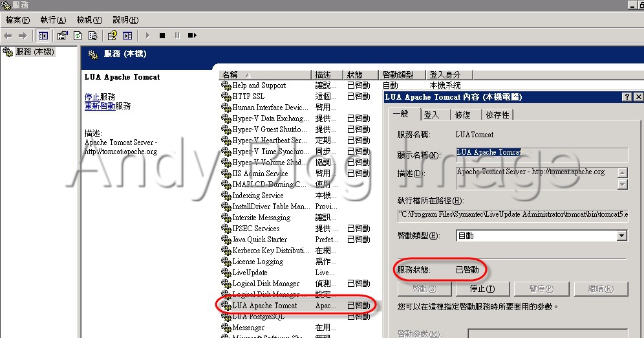The image size is (644, 338).
Task: Click the 暫停(P) button in dialog
Action: (541, 289)
